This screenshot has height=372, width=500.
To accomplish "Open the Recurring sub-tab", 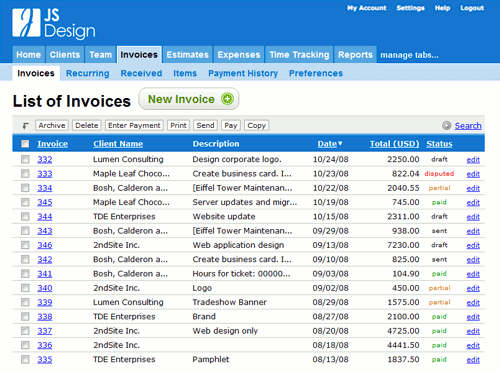I will (x=88, y=73).
